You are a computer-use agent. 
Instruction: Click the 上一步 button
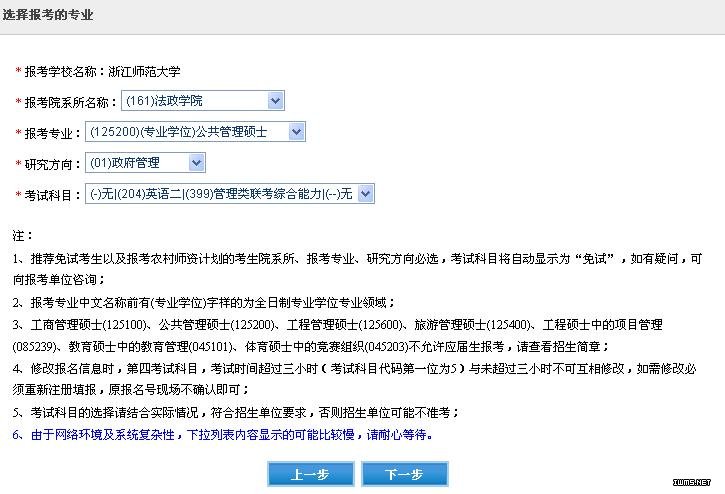click(x=309, y=474)
